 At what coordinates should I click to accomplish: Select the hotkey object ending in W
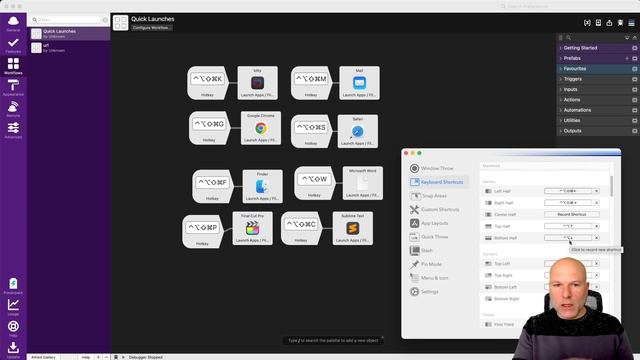click(x=314, y=183)
